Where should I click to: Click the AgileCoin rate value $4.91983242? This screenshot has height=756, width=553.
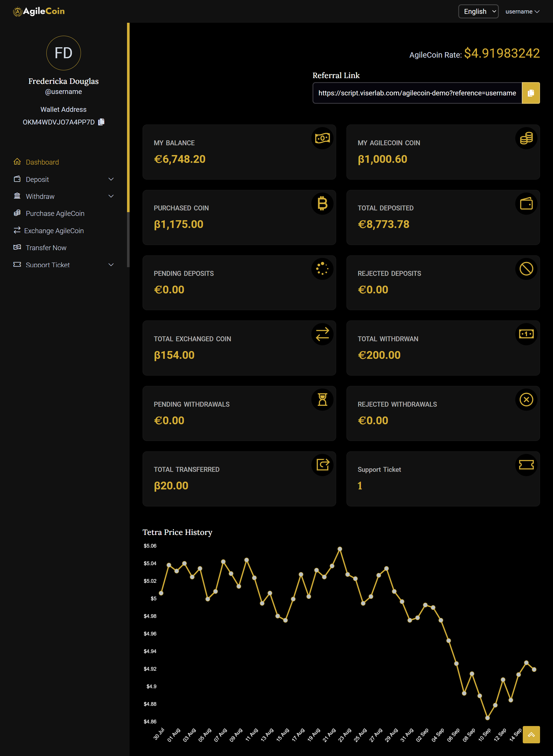pos(502,53)
